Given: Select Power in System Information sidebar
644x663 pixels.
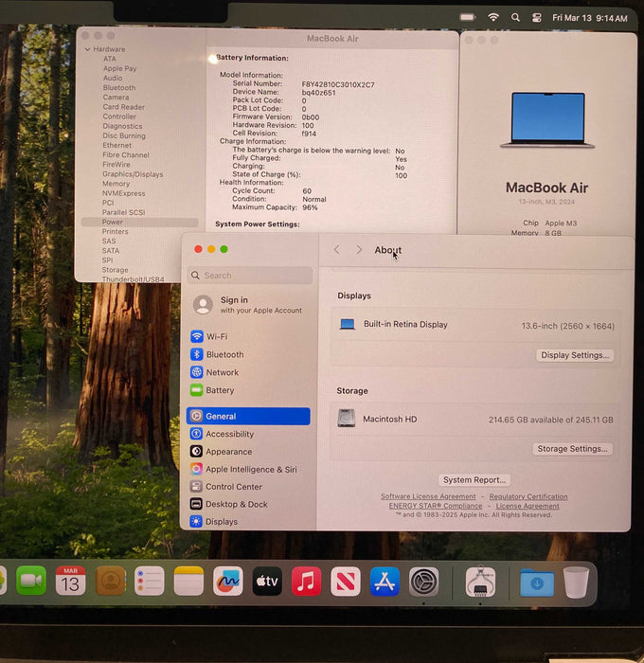Looking at the screenshot, I should [139, 222].
